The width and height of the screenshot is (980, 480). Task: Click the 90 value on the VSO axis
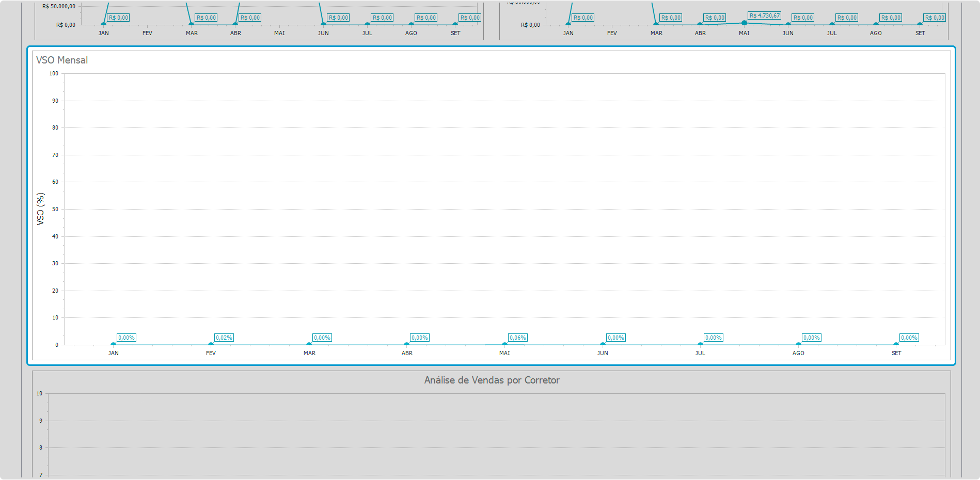coord(55,101)
